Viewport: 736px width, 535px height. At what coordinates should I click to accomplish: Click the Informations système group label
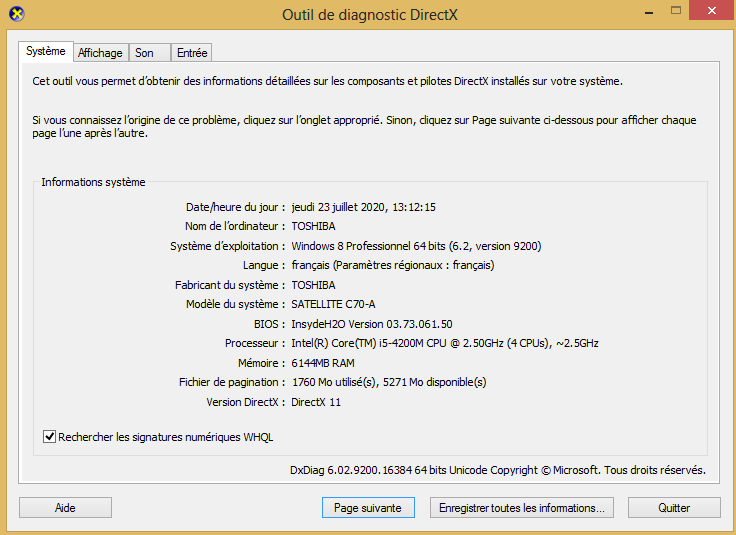click(x=93, y=182)
